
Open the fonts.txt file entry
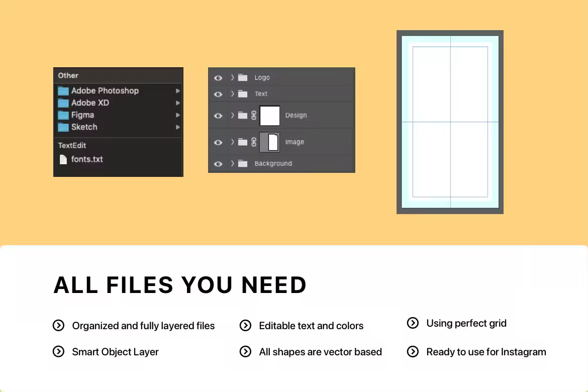coord(119,159)
